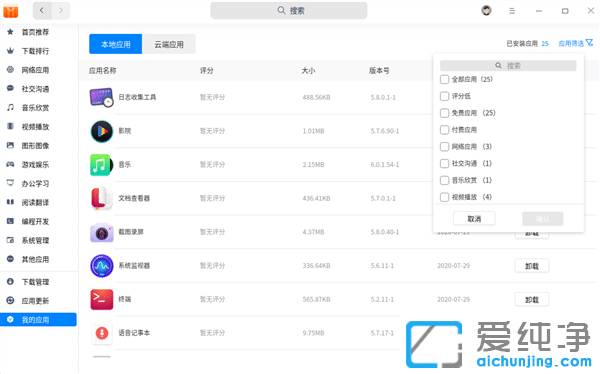Image resolution: width=600 pixels, height=374 pixels.
Task: Check the 全部应用 (25) filter box
Action: tap(444, 79)
